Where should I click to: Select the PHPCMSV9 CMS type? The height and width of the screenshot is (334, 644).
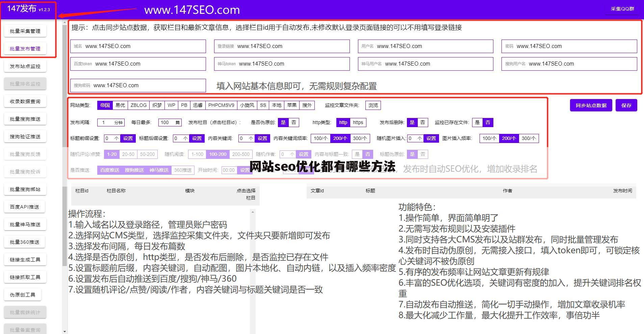click(x=221, y=105)
